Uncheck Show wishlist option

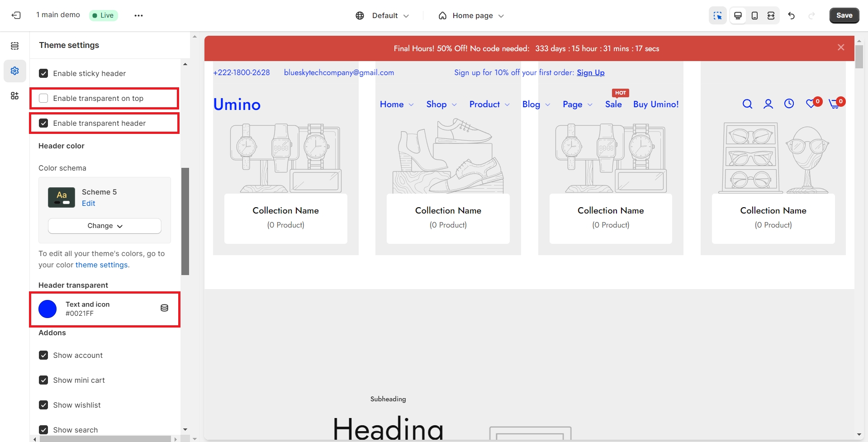point(43,405)
